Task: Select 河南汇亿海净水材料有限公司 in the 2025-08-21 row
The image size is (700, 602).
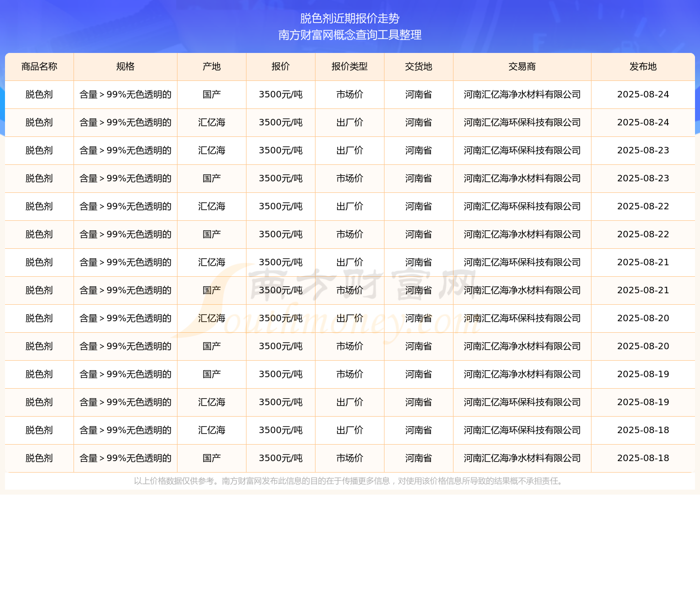Action: coord(522,290)
